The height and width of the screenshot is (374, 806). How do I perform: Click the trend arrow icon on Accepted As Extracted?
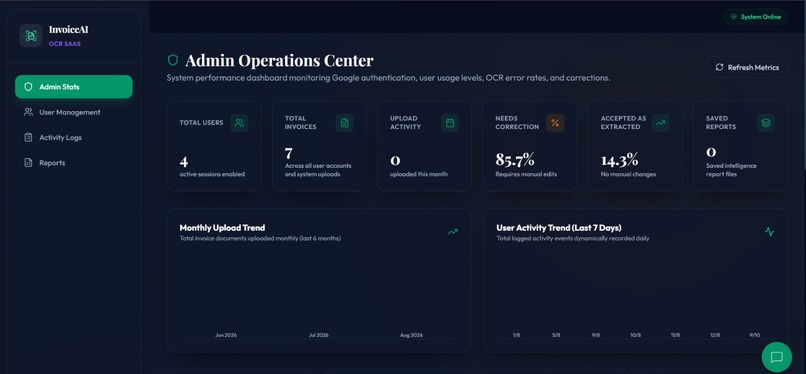[x=661, y=123]
